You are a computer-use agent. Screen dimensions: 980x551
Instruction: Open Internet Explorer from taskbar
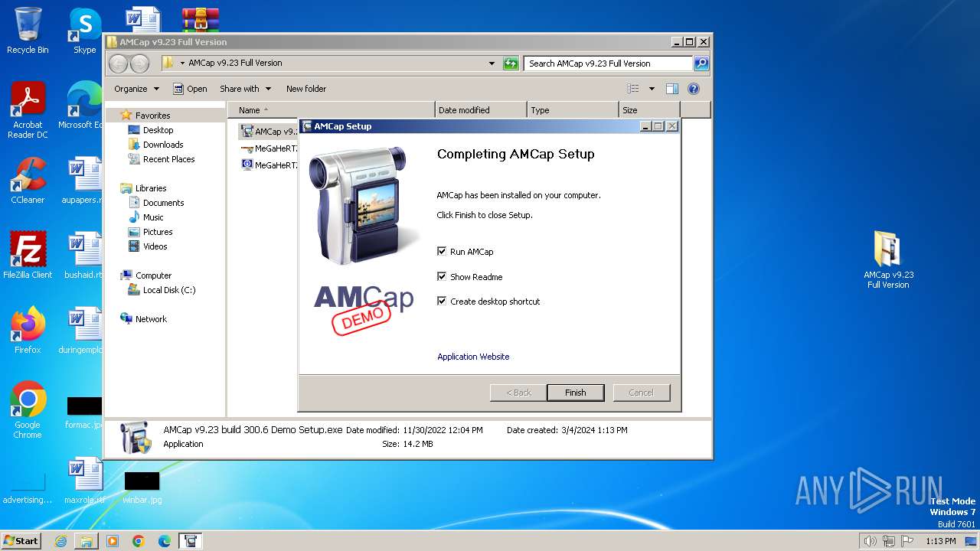tap(60, 541)
